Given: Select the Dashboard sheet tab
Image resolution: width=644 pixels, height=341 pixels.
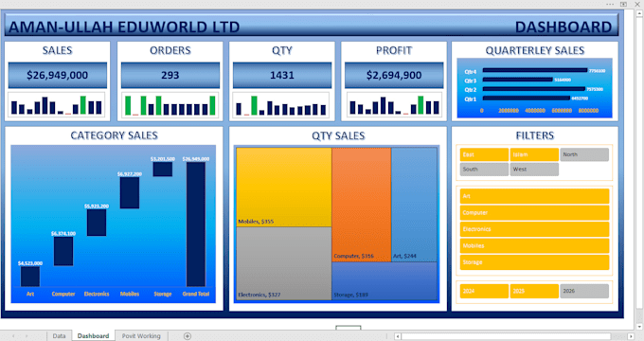Looking at the screenshot, I should tap(93, 335).
